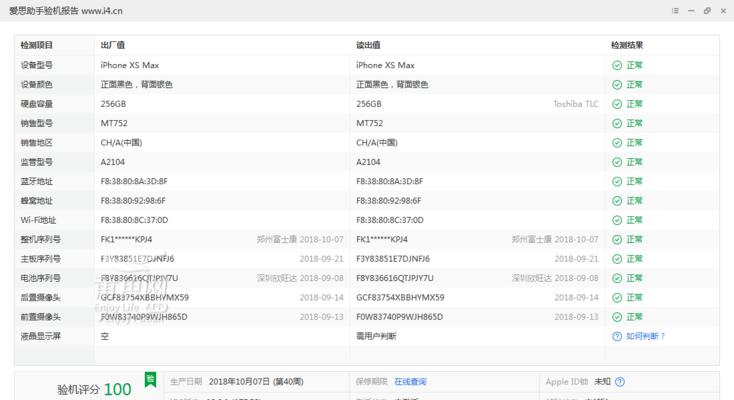Click read value MT752
Viewport: 734px width, 400px height.
click(369, 124)
